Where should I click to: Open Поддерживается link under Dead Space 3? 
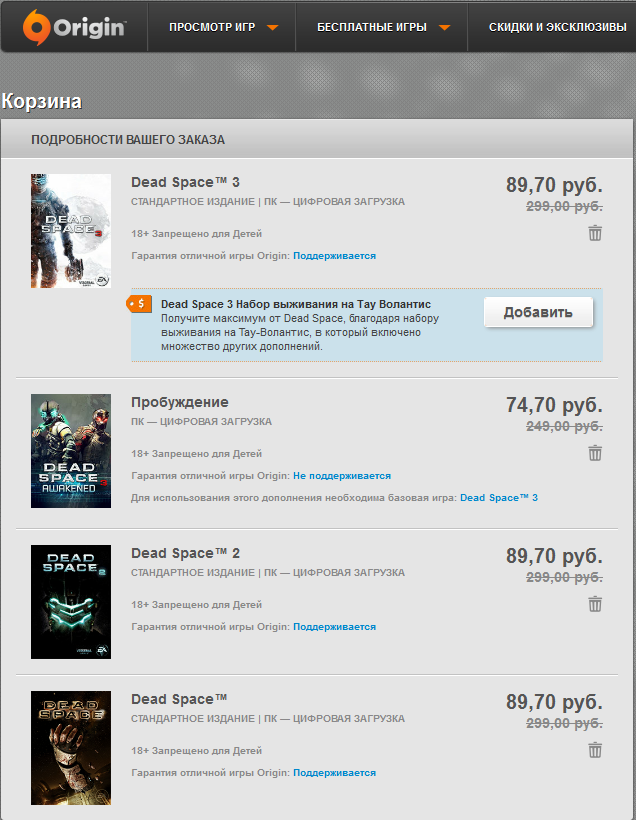pos(334,256)
